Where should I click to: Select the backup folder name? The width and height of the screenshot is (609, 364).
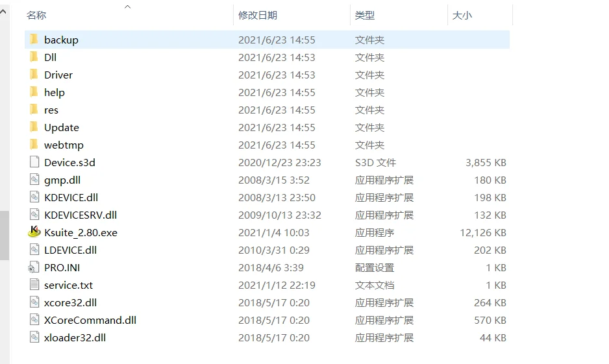pyautogui.click(x=61, y=40)
